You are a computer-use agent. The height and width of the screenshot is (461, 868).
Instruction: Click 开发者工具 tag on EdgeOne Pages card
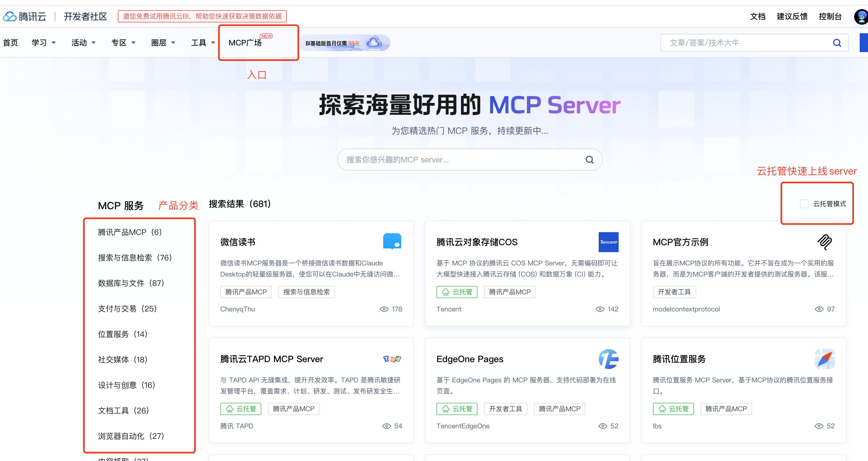tap(505, 409)
